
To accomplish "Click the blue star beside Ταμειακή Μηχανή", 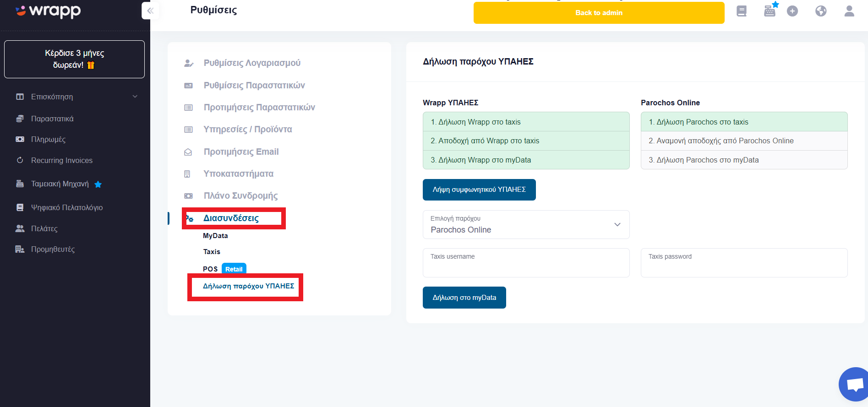I will click(x=98, y=184).
